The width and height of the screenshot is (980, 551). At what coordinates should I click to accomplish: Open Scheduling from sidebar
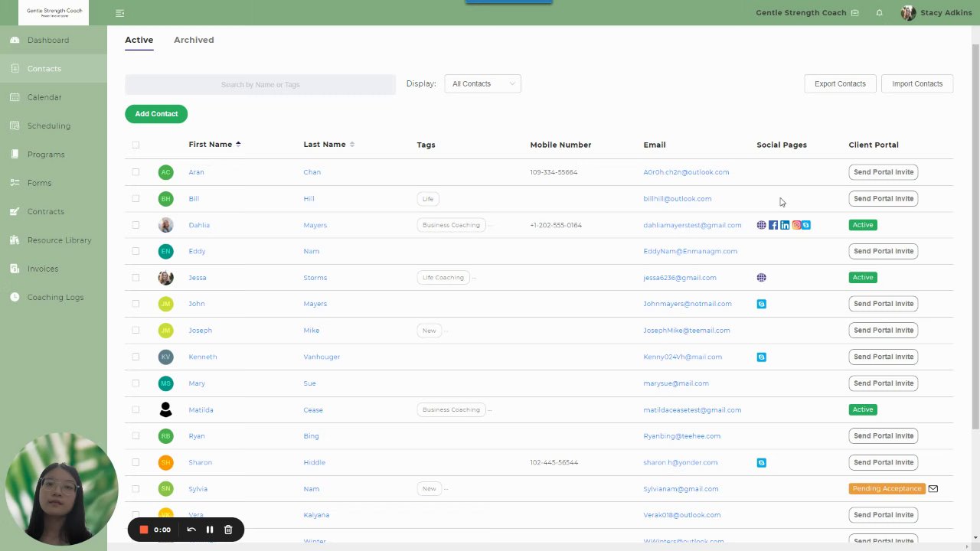point(49,126)
